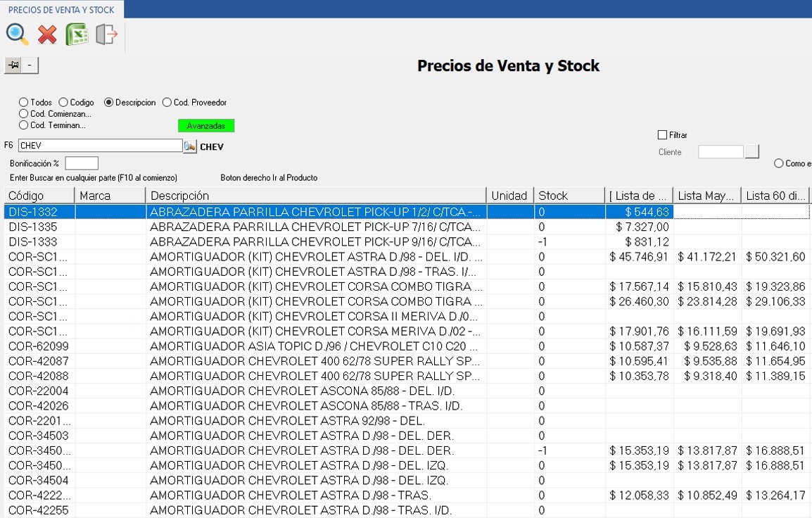Viewport: 812px width, 518px height.
Task: Open the PRECIOS DE VENTA Y STOCK tab
Action: coord(61,10)
